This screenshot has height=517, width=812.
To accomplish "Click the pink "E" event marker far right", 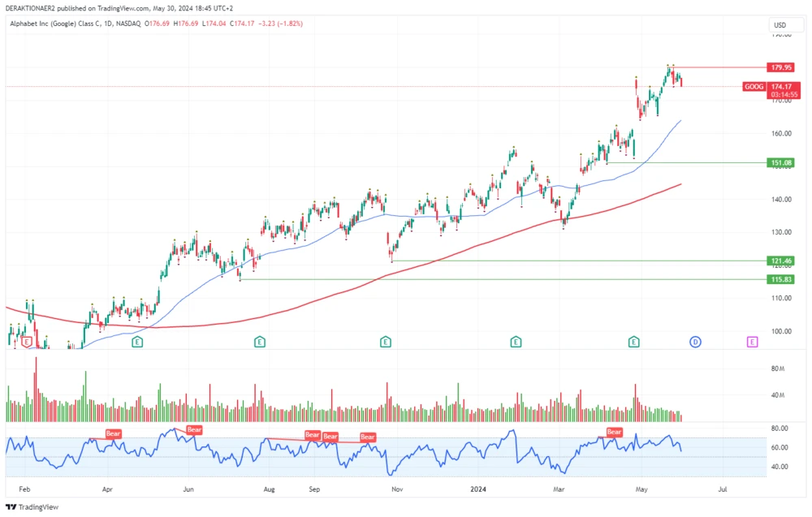I will point(751,342).
